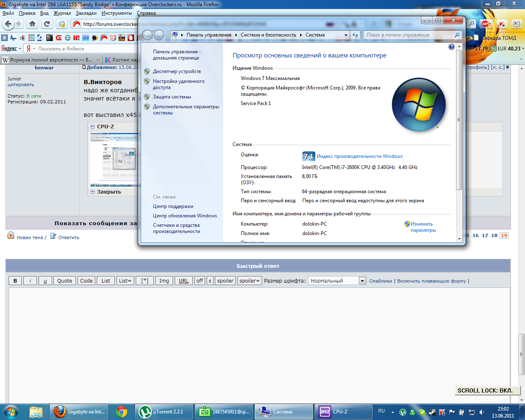The width and height of the screenshot is (525, 420).
Task: Open the 'Закладки' menu in Firefox
Action: click(86, 13)
